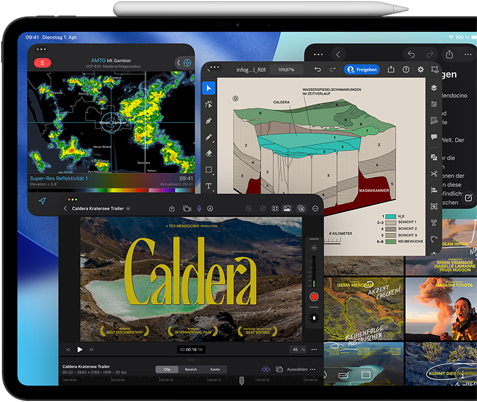The width and height of the screenshot is (477, 402).
Task: Open the viewer zoom 45 % dropdown
Action: point(297,350)
